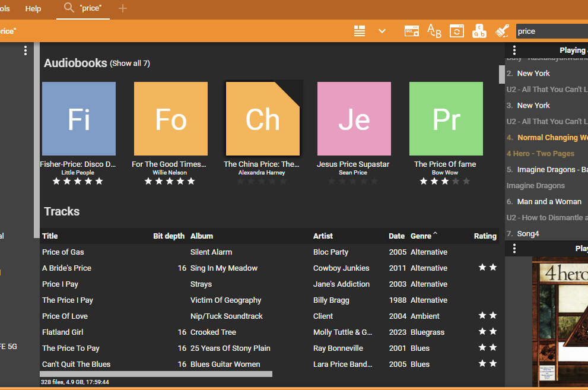Expand the view options chevron dropdown
The height and width of the screenshot is (390, 588).
click(x=382, y=31)
